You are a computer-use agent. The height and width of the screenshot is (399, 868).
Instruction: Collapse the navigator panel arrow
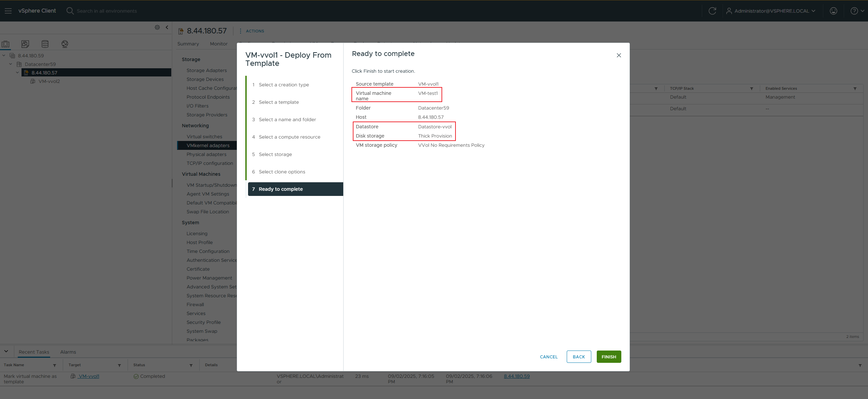(x=167, y=27)
